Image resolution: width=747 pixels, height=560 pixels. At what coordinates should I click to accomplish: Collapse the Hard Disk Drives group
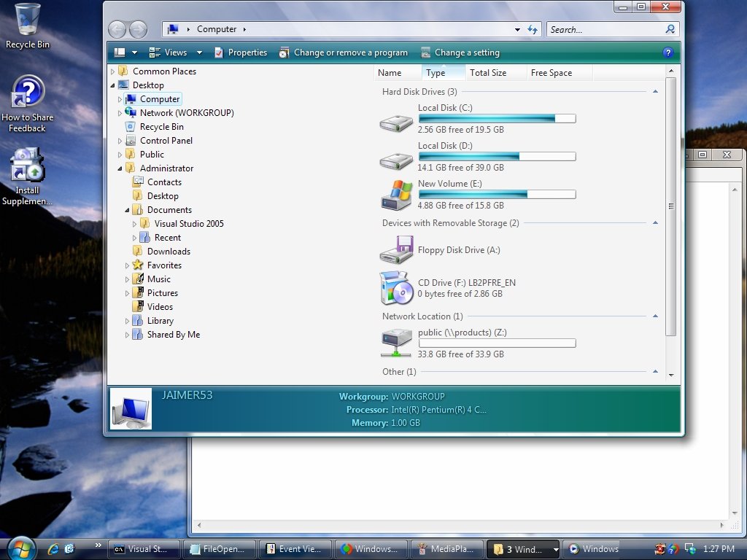tap(655, 92)
